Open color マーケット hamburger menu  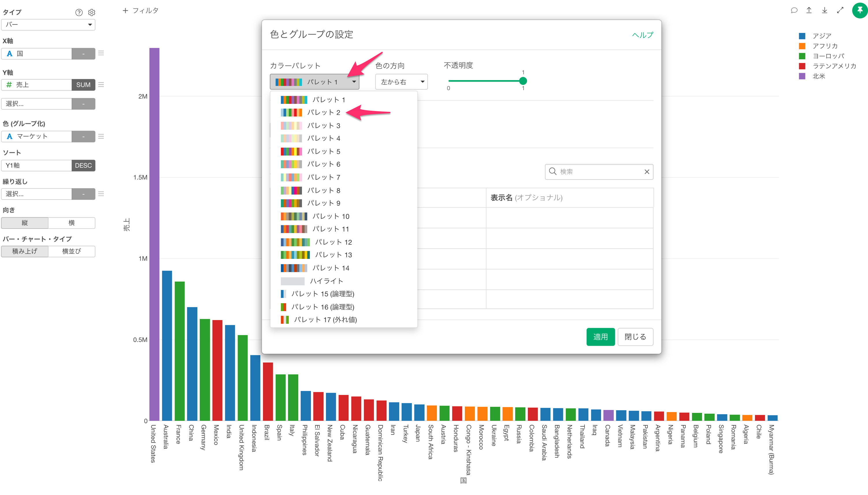click(101, 136)
